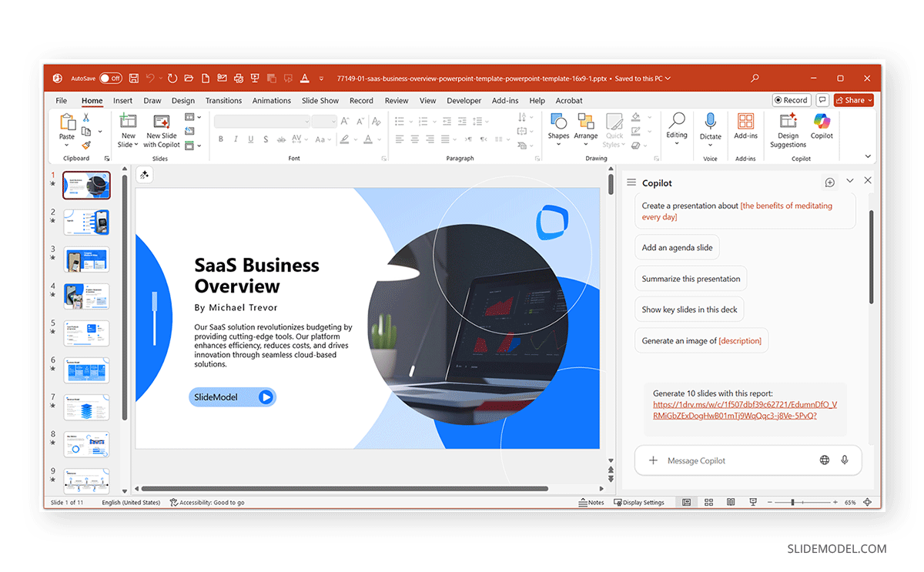Toggle bold formatting in the Font group
Image resolution: width=924 pixels, height=572 pixels.
[x=221, y=139]
